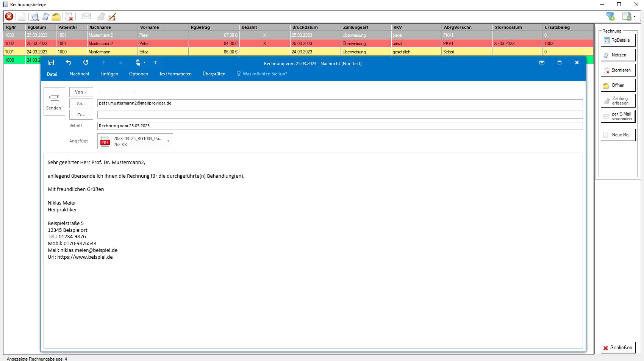Click into the email message body
The image size is (644, 361).
[313, 250]
